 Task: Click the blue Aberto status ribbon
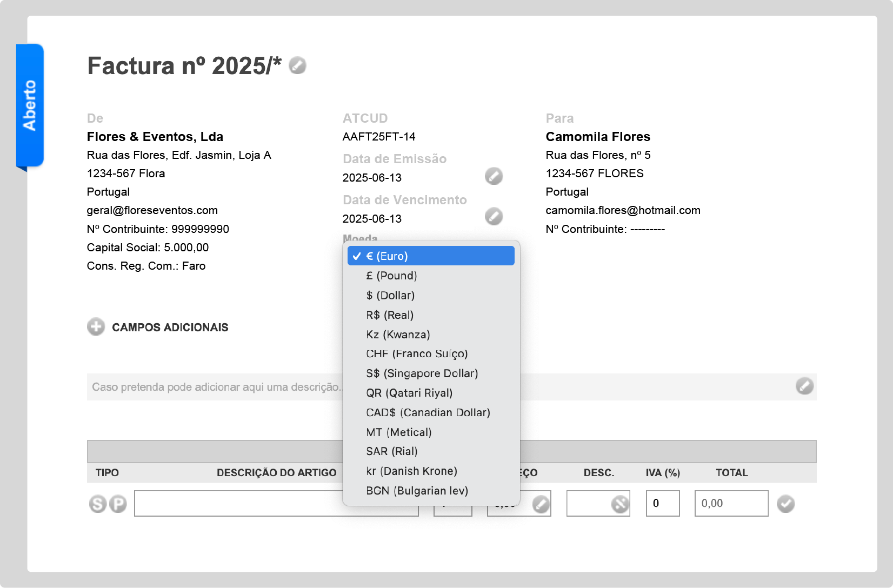click(30, 105)
